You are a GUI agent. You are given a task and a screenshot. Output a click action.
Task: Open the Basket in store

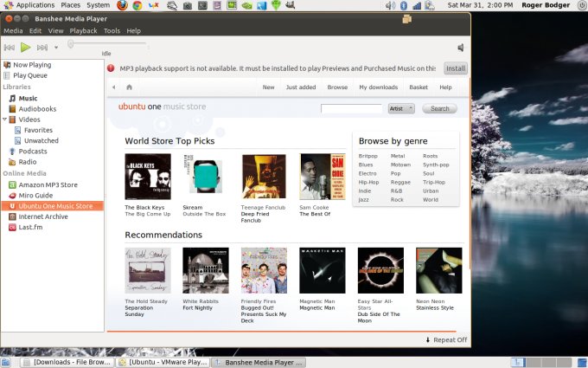pyautogui.click(x=419, y=87)
